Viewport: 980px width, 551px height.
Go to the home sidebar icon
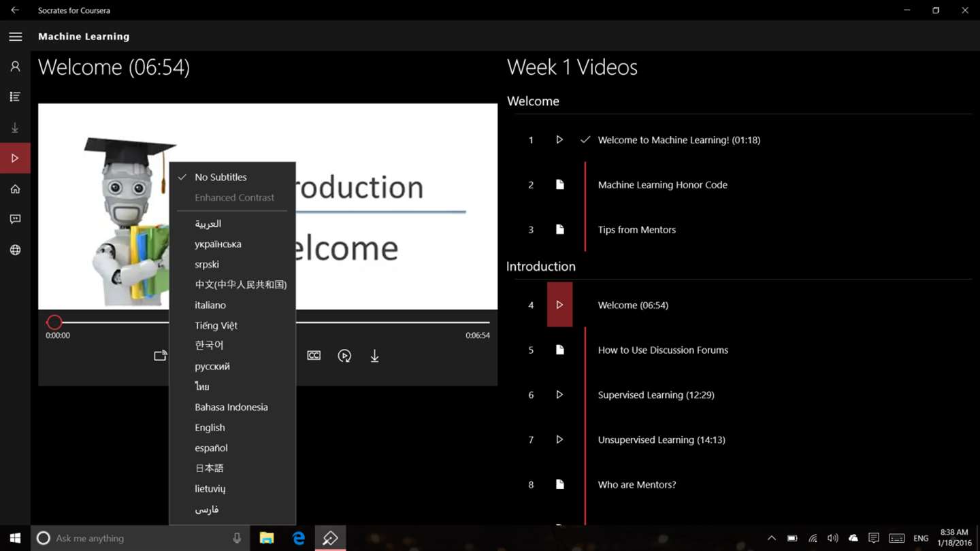pyautogui.click(x=15, y=189)
